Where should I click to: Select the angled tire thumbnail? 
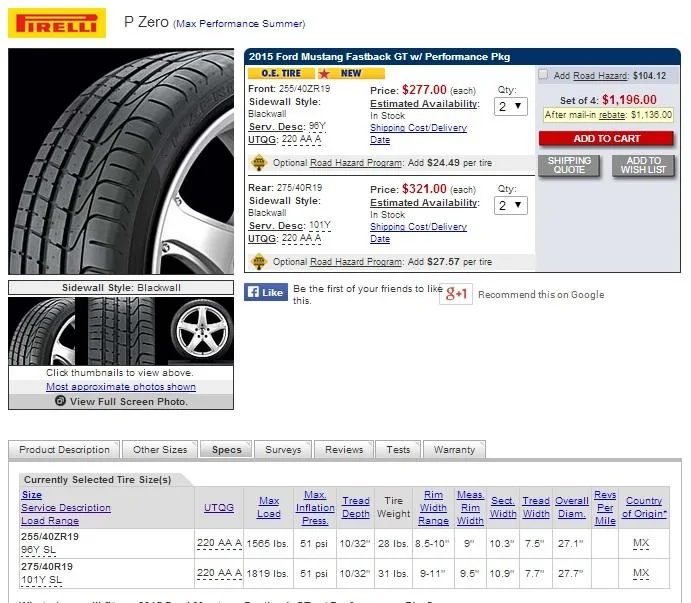tap(42, 331)
